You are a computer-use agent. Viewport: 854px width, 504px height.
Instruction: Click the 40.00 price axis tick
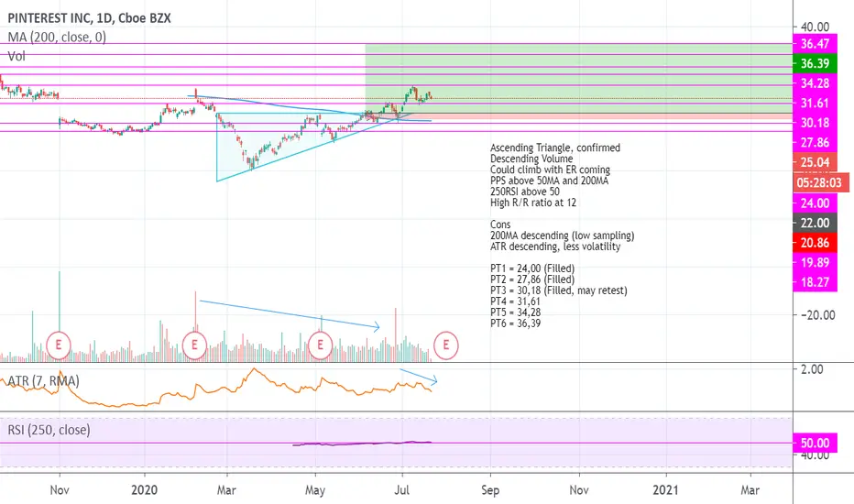click(x=815, y=27)
